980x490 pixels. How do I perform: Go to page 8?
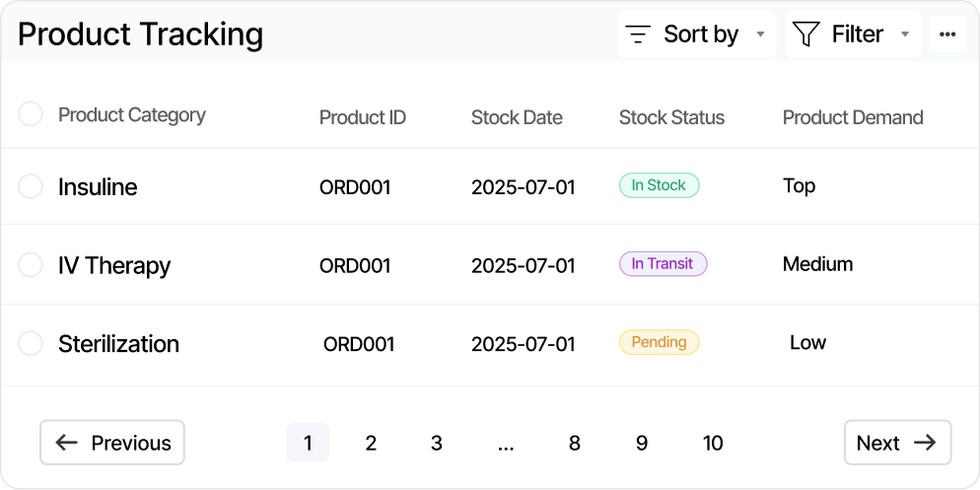tap(575, 443)
